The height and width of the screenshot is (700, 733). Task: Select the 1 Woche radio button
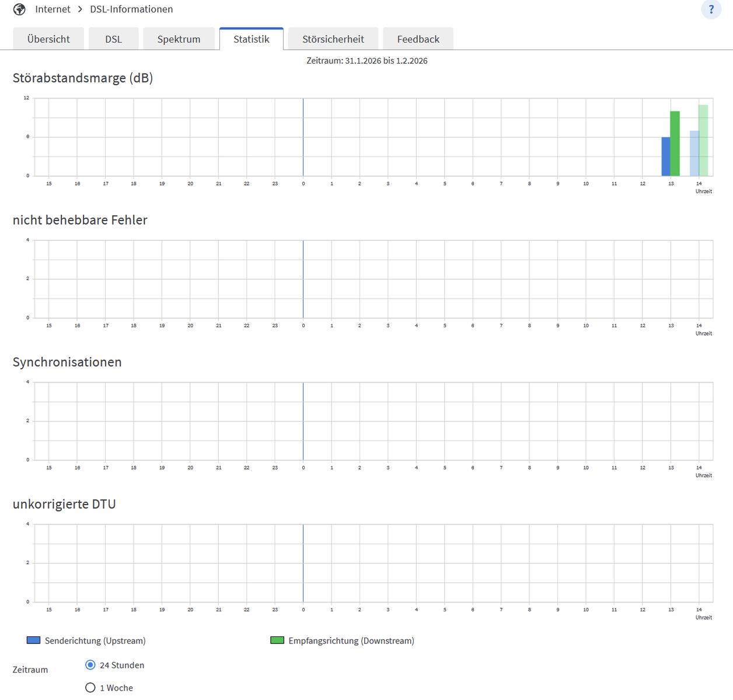90,688
